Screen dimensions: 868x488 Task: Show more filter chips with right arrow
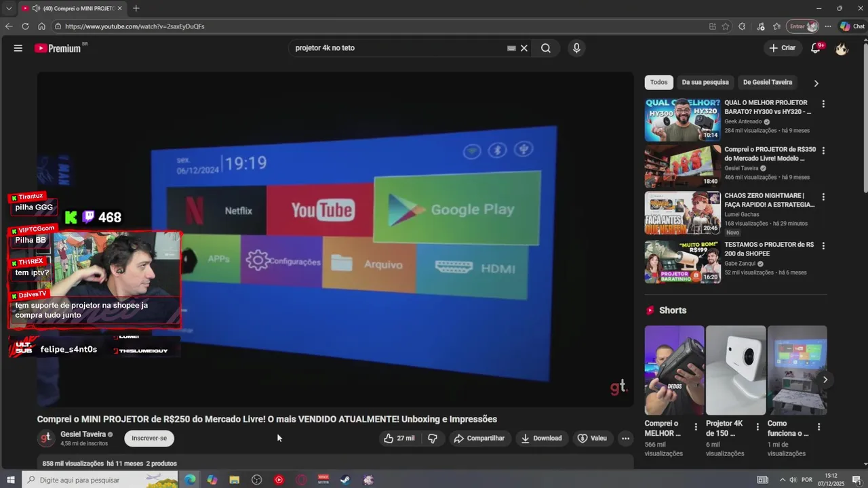click(x=816, y=83)
